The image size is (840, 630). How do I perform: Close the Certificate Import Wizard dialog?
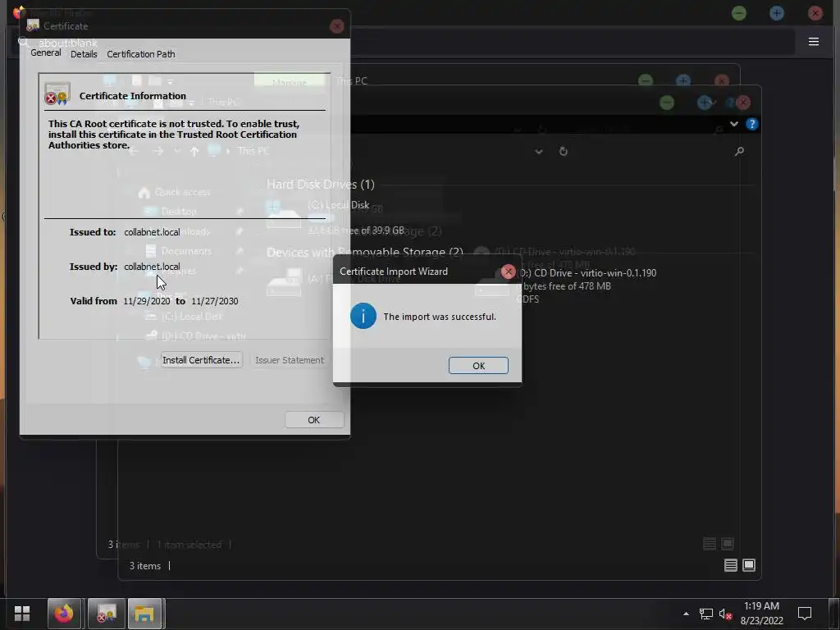click(508, 272)
